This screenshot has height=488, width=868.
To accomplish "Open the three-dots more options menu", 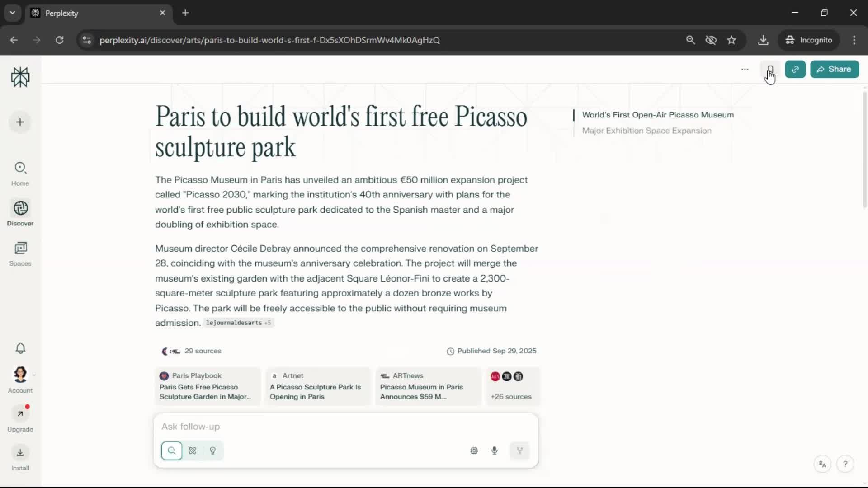I will pos(745,69).
